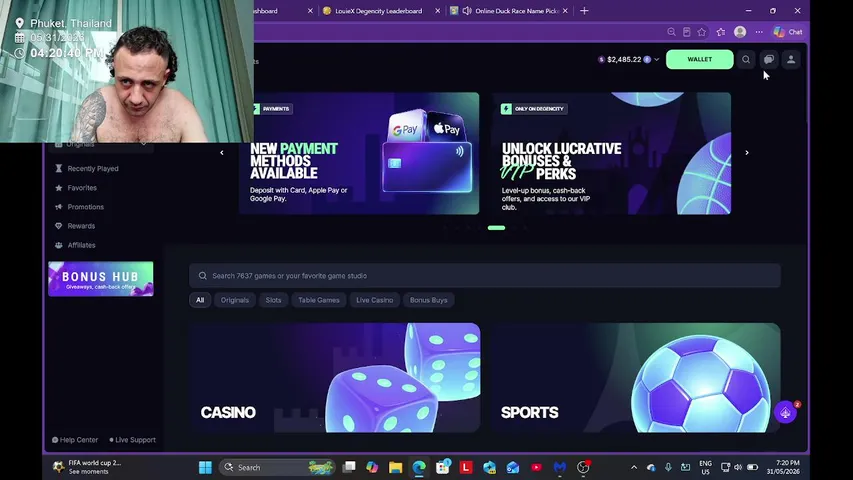853x480 pixels.
Task: Open the Help Center link
Action: [75, 440]
